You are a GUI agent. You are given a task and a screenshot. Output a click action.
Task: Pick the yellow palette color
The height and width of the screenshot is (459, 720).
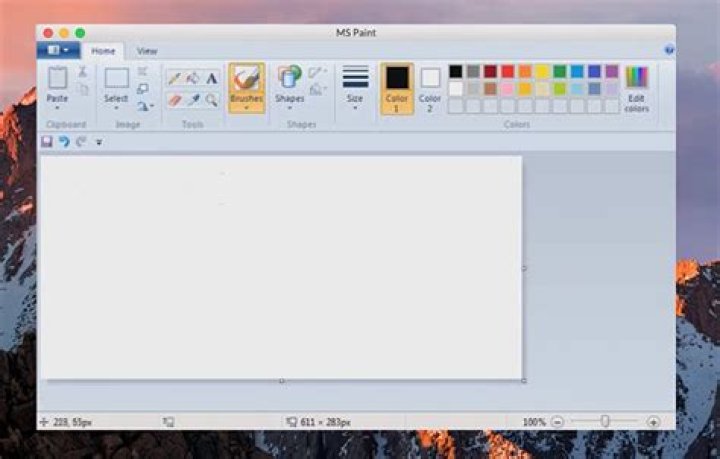coord(542,71)
